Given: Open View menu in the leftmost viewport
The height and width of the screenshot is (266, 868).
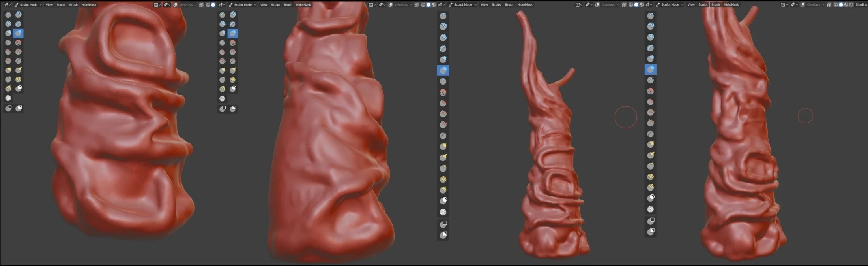Looking at the screenshot, I should point(49,5).
